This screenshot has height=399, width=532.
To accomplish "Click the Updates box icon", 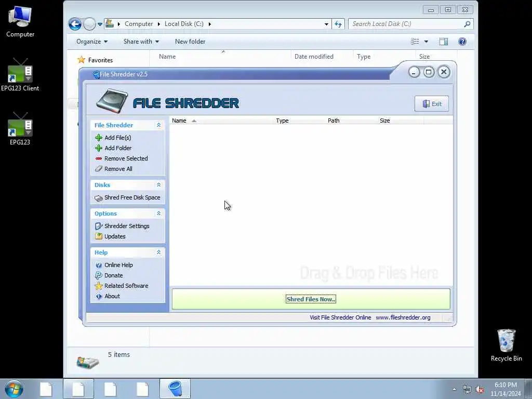I will click(99, 236).
